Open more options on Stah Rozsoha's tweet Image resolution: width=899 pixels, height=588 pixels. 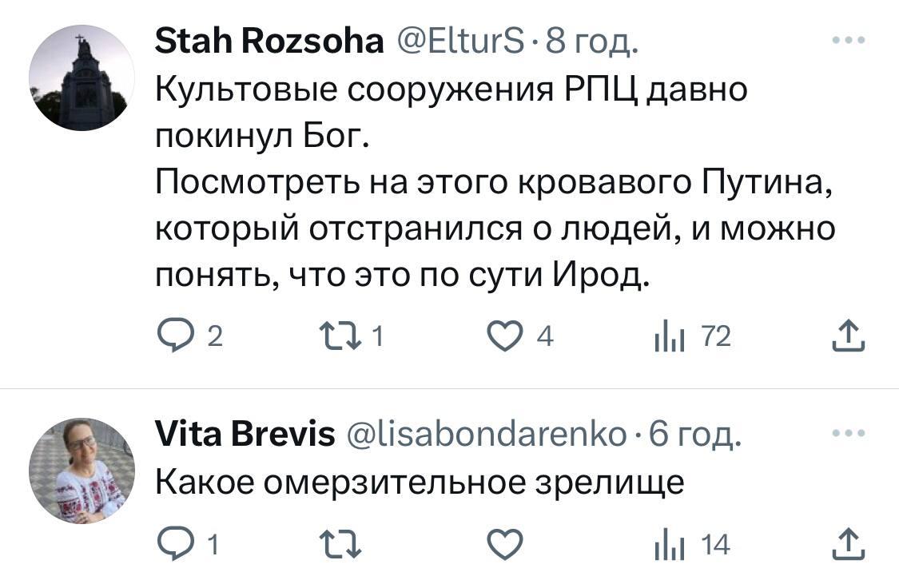848,40
